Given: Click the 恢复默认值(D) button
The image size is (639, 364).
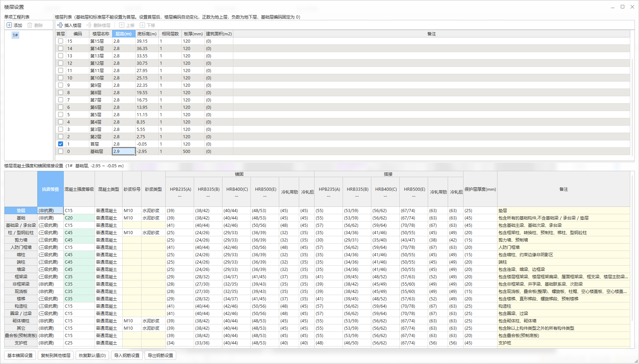Looking at the screenshot, I should (x=92, y=355).
